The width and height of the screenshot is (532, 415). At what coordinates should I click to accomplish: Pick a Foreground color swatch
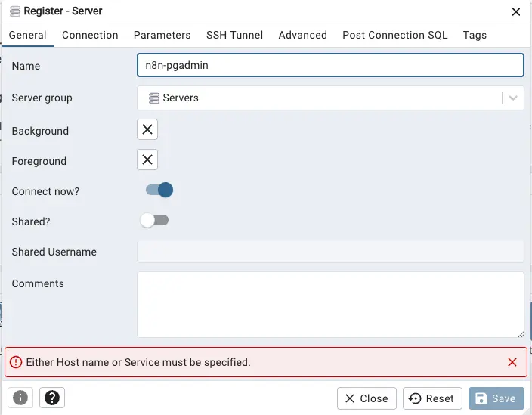tap(147, 159)
